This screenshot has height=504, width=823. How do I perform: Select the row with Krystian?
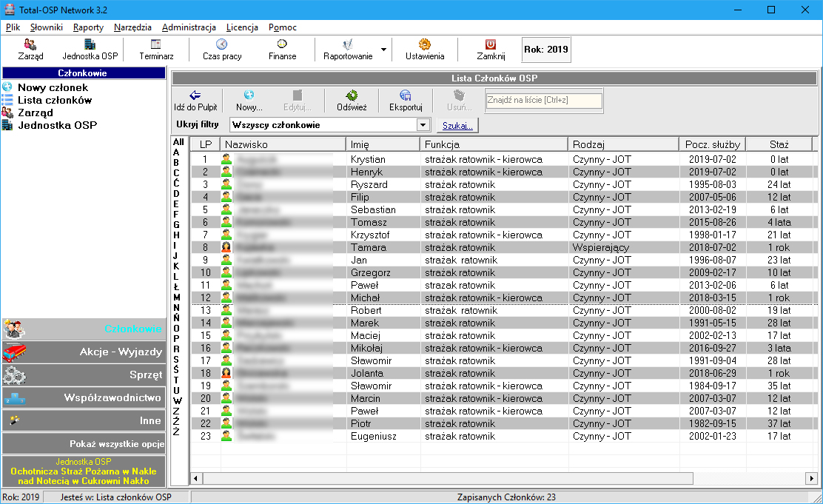504,159
